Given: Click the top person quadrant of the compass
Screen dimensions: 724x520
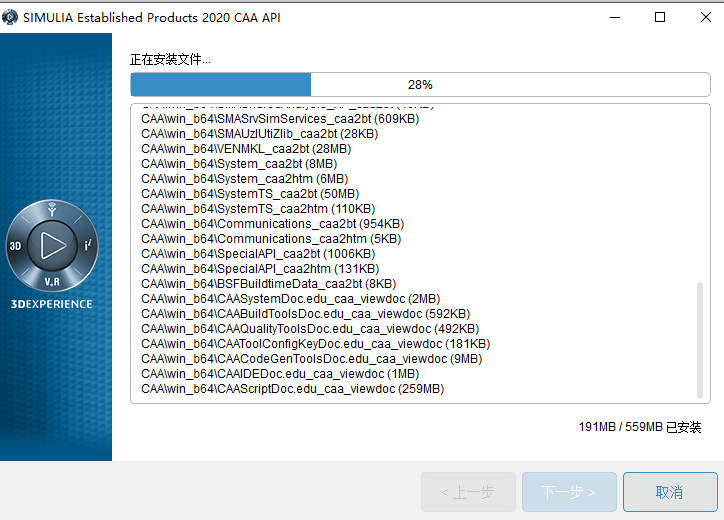Looking at the screenshot, I should click(52, 209).
